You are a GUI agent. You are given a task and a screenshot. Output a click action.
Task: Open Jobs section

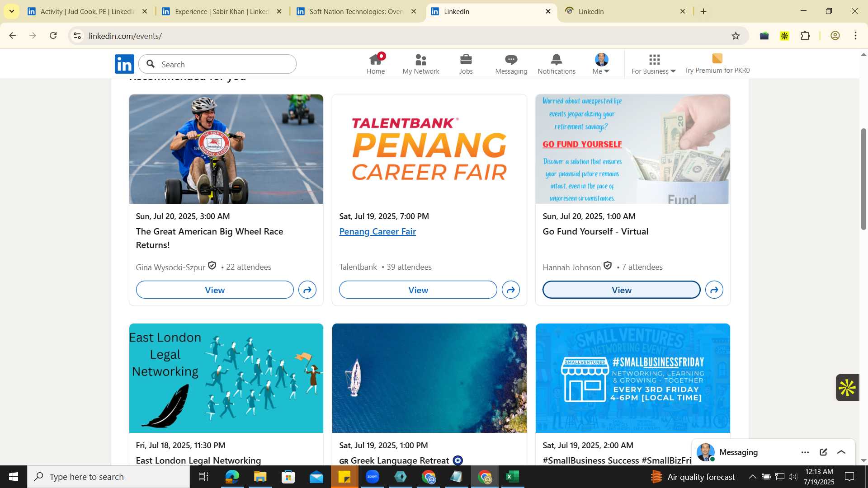coord(466,64)
